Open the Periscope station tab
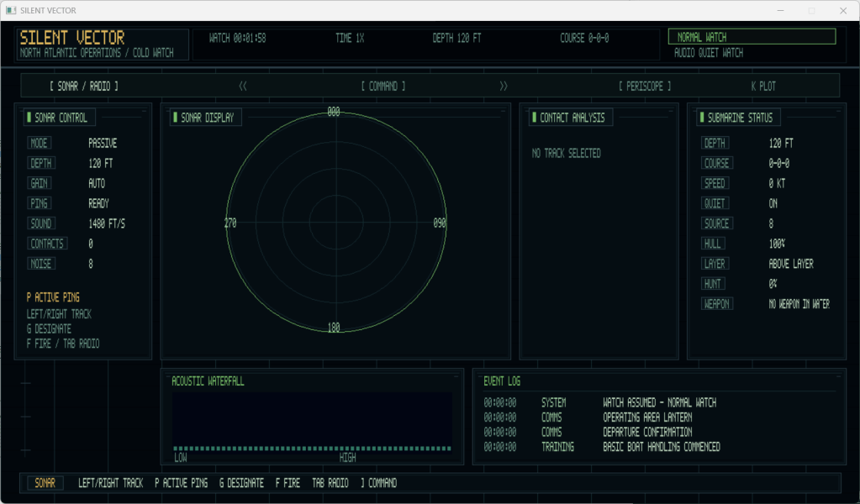 coord(645,86)
